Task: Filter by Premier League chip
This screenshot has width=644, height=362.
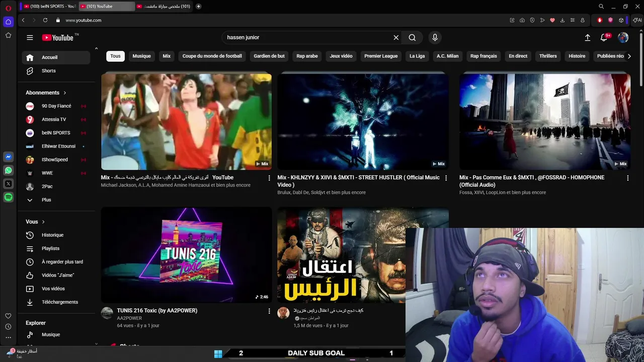Action: click(381, 56)
